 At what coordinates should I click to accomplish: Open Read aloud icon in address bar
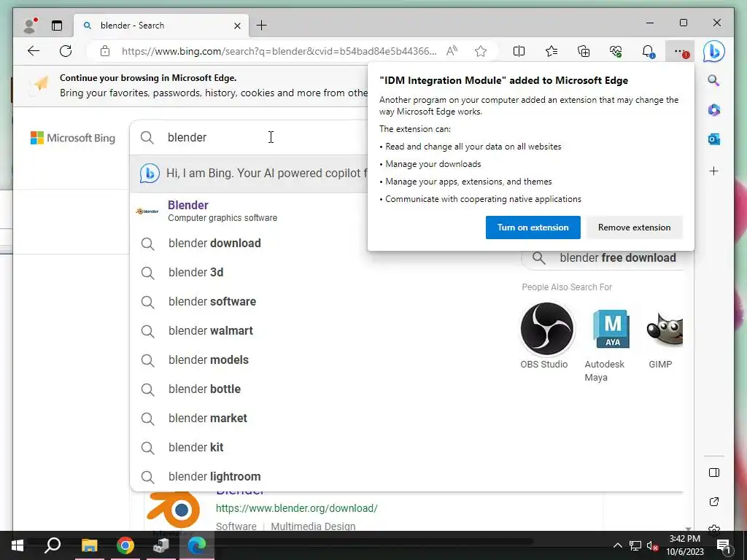452,51
